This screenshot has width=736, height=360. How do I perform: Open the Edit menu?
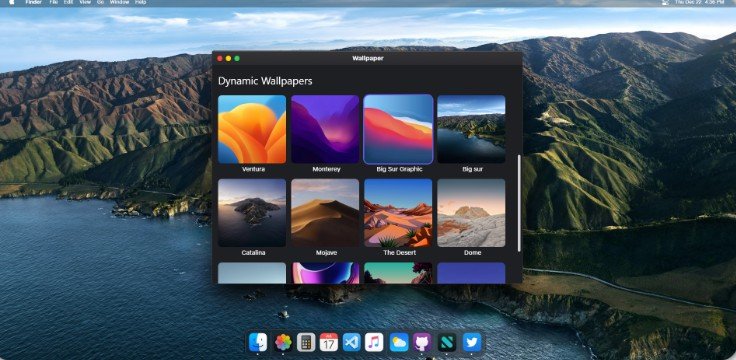click(x=69, y=2)
